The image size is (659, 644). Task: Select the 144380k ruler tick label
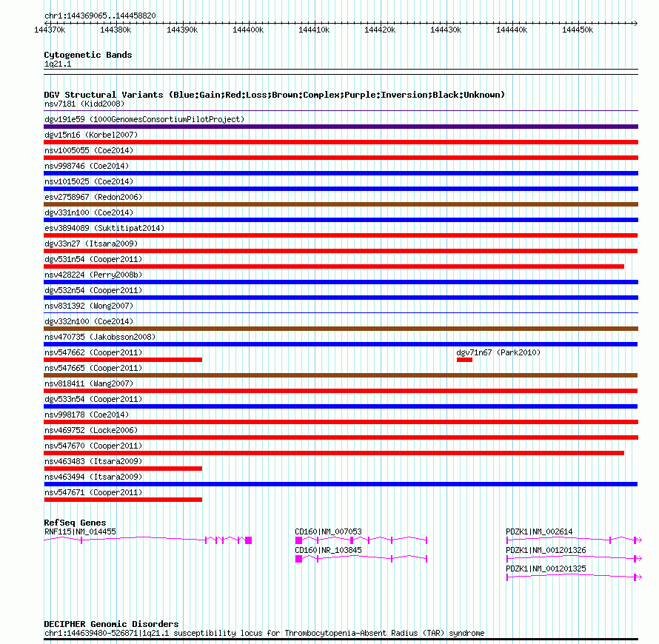click(116, 30)
